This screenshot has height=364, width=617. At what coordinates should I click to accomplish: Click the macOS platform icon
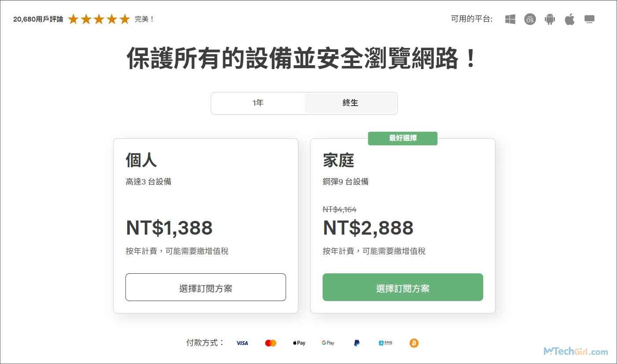pyautogui.click(x=530, y=19)
